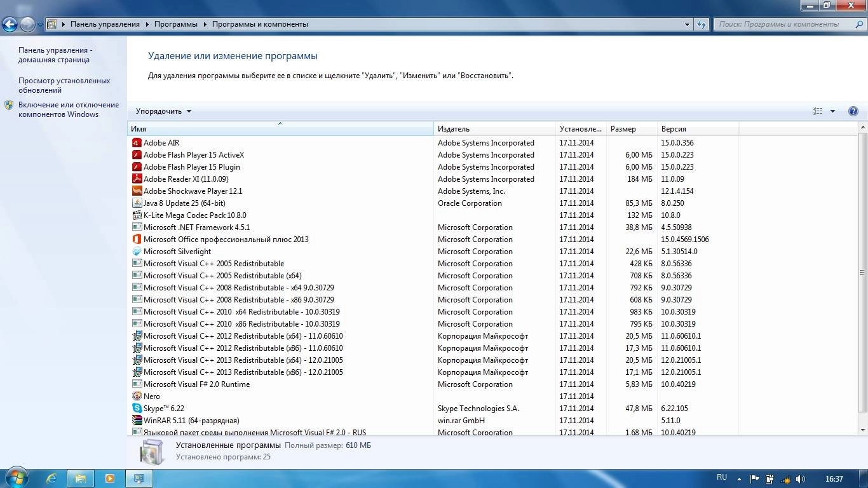Viewport: 868px width, 488px height.
Task: Sort by the Размер column header
Action: pos(632,129)
